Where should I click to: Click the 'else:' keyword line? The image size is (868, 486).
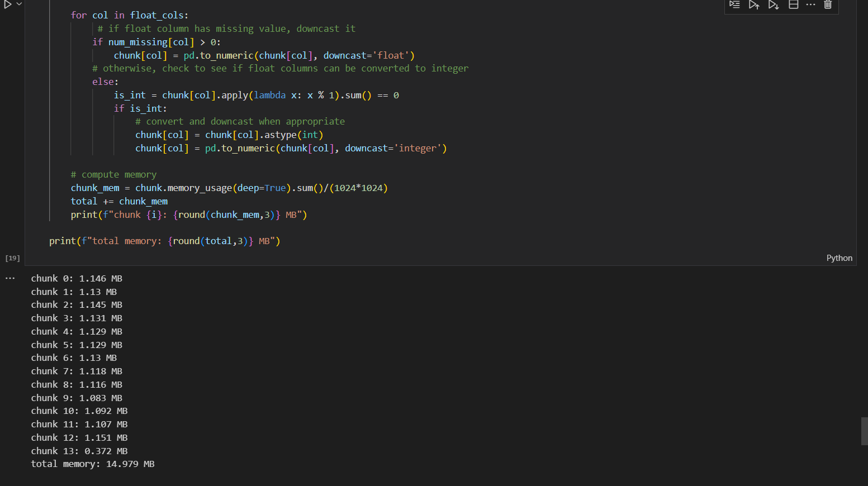tap(106, 82)
